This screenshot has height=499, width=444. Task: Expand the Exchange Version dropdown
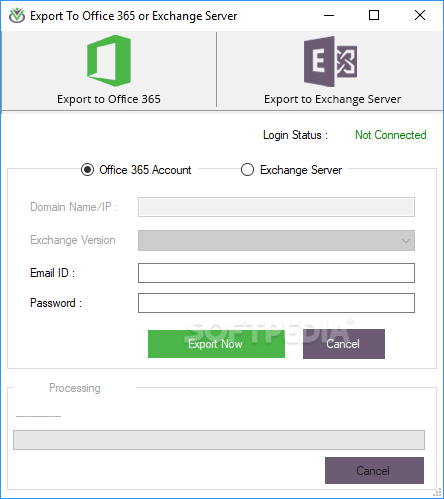[276, 240]
